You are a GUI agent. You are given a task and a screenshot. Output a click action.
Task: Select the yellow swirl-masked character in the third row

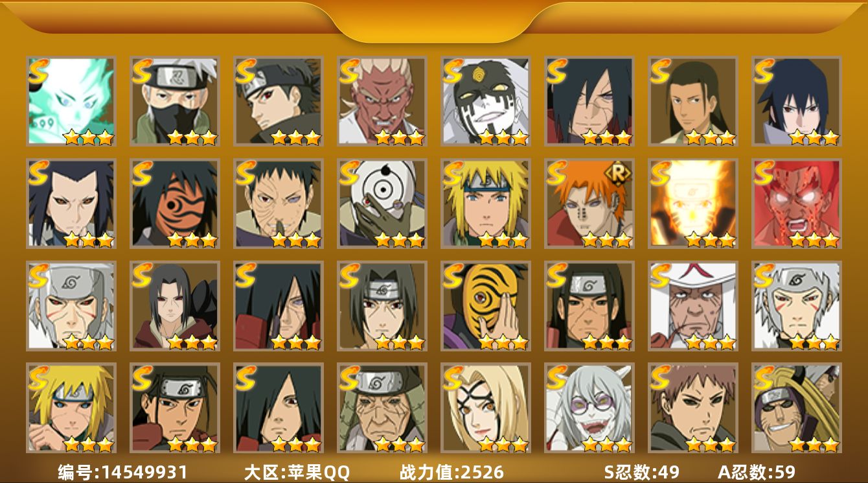pyautogui.click(x=485, y=306)
